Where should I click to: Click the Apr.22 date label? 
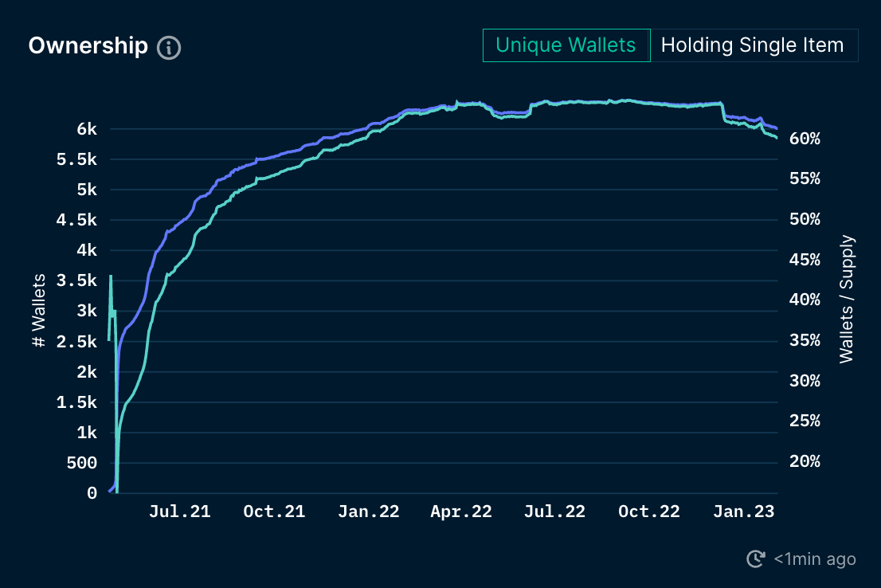pos(461,512)
